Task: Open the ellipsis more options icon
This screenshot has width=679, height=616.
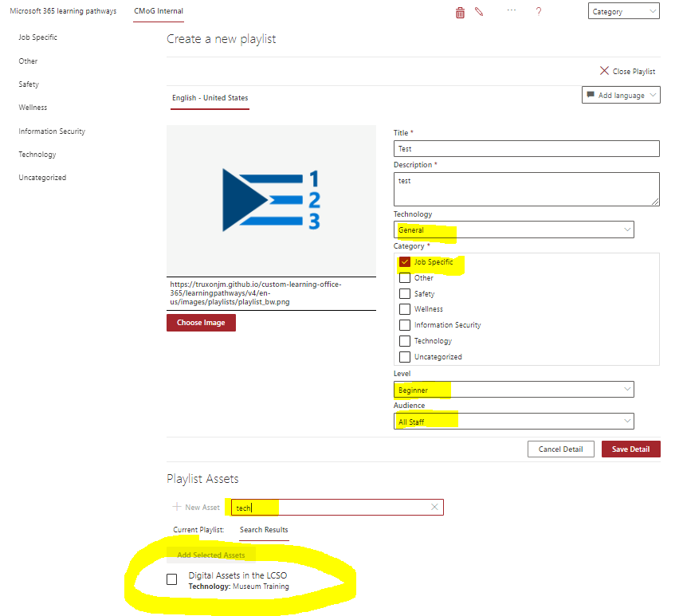Action: pos(511,12)
